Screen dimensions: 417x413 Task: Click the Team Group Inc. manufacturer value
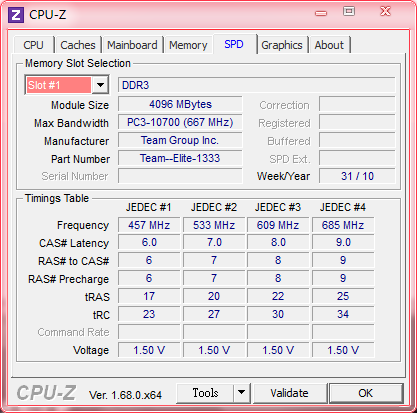180,140
